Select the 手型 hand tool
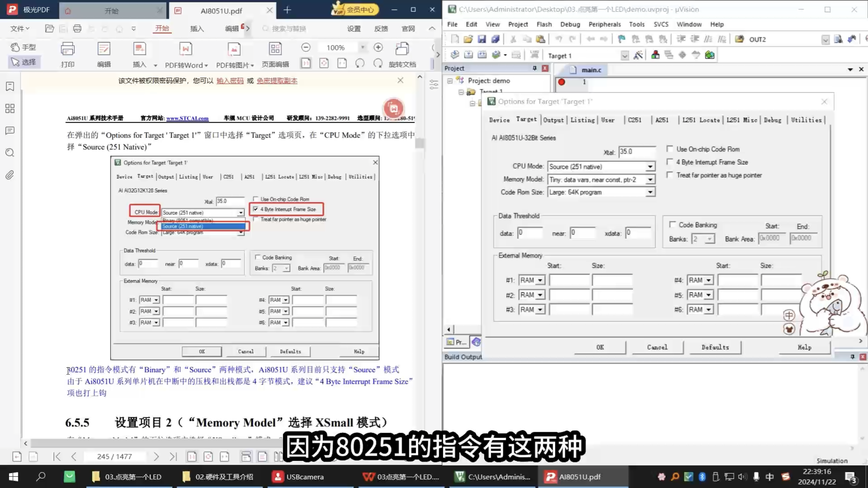Screen dimensions: 868x488 (x=23, y=47)
